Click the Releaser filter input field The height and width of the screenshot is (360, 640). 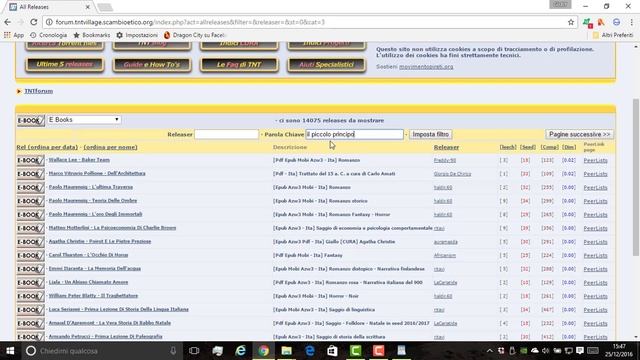[x=227, y=134]
